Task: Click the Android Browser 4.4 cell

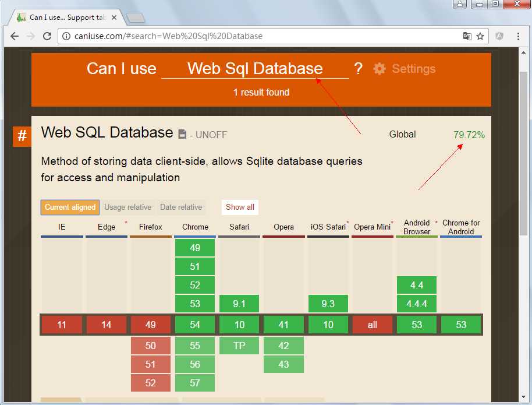Action: pos(417,285)
